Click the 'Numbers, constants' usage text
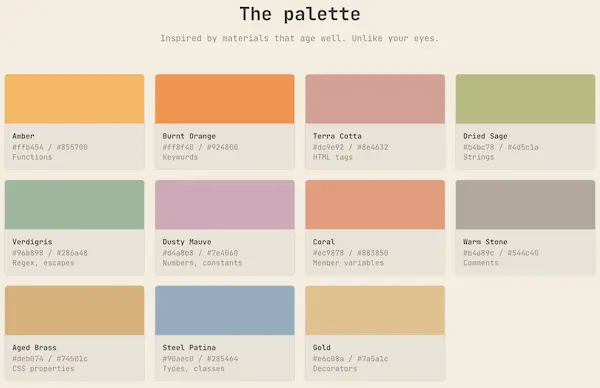 click(202, 263)
